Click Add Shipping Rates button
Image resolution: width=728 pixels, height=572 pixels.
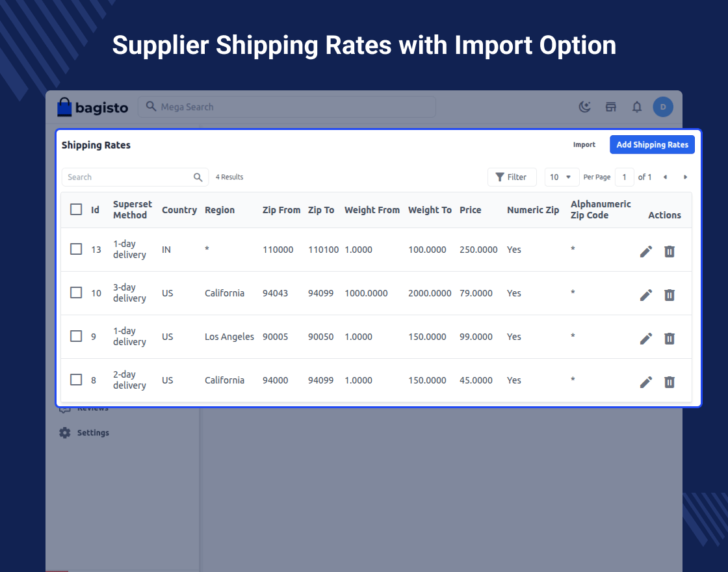point(653,145)
